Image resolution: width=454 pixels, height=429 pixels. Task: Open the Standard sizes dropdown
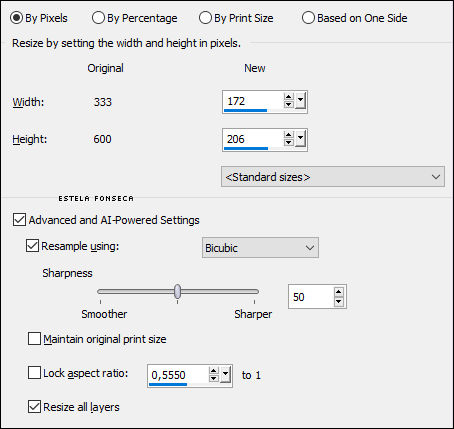click(x=333, y=177)
